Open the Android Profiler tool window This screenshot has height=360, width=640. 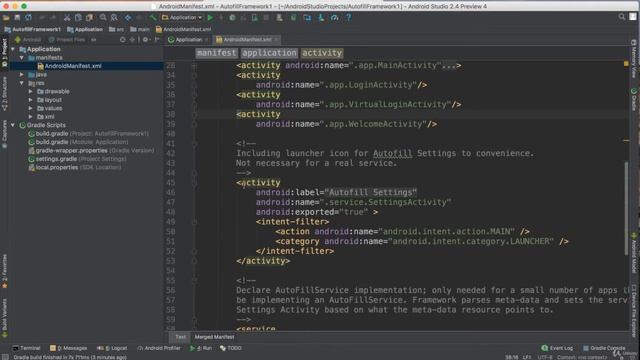[159, 348]
